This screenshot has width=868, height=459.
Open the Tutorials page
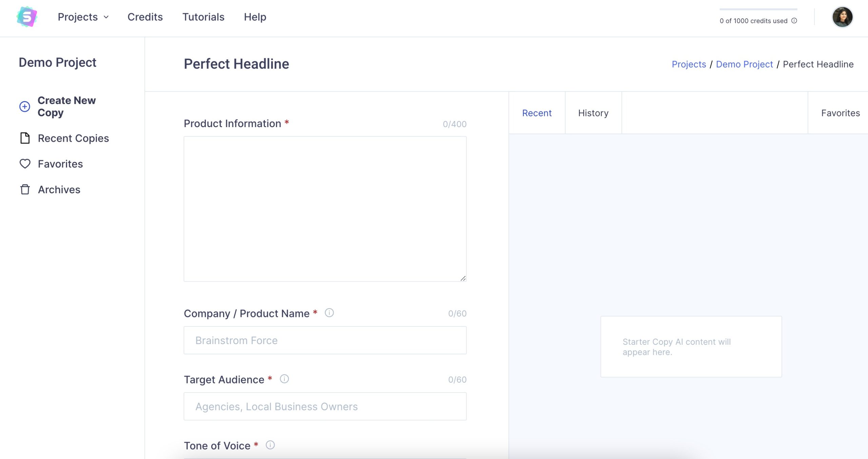[203, 17]
